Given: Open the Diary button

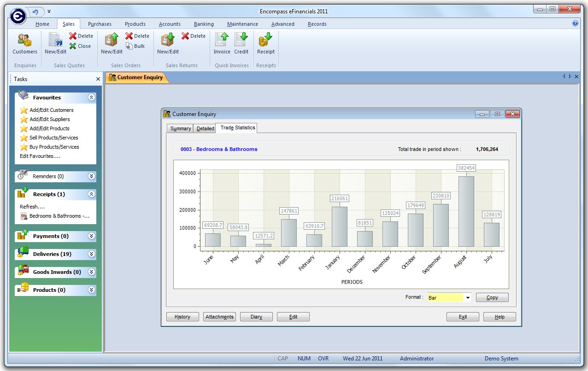Looking at the screenshot, I should (256, 317).
